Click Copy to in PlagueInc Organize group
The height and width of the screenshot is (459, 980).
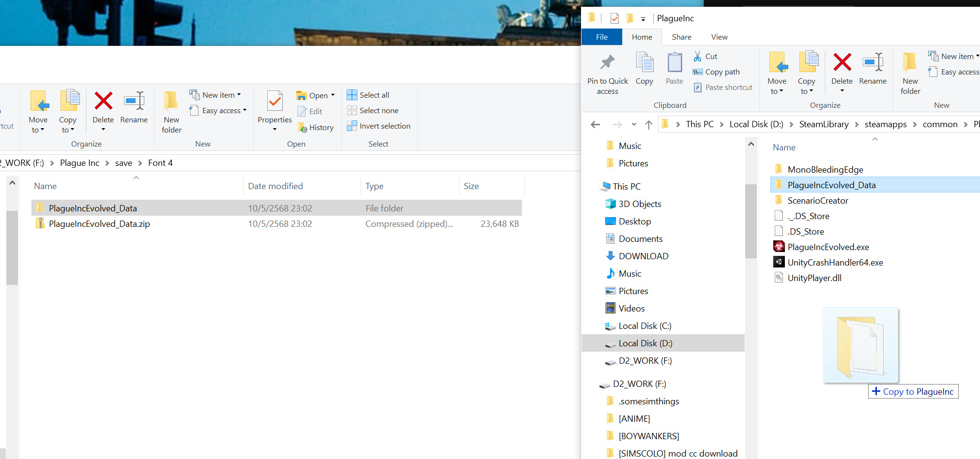tap(807, 73)
